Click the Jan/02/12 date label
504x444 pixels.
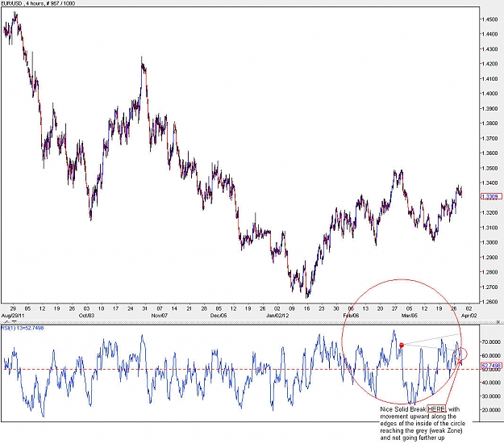coord(277,316)
